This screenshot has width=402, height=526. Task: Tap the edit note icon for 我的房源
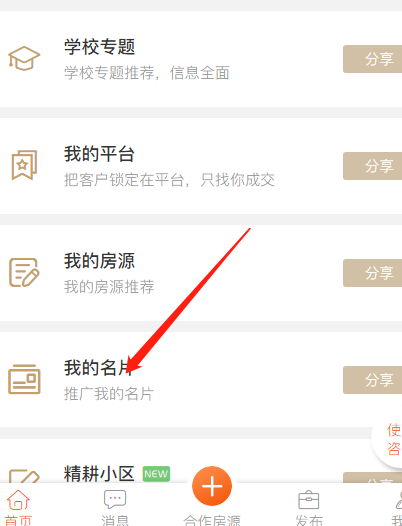(24, 272)
